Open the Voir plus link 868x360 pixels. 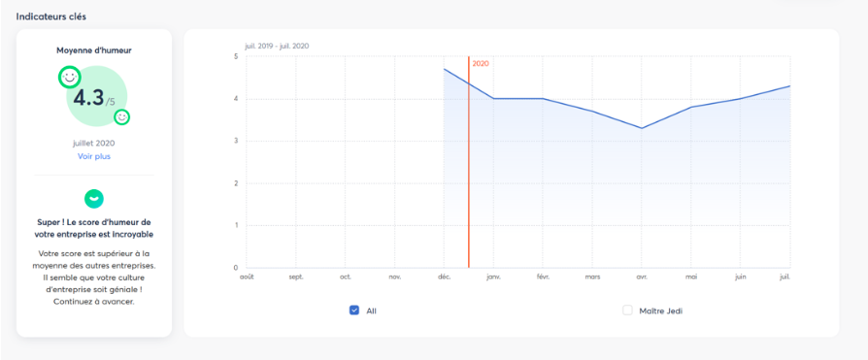pos(93,156)
